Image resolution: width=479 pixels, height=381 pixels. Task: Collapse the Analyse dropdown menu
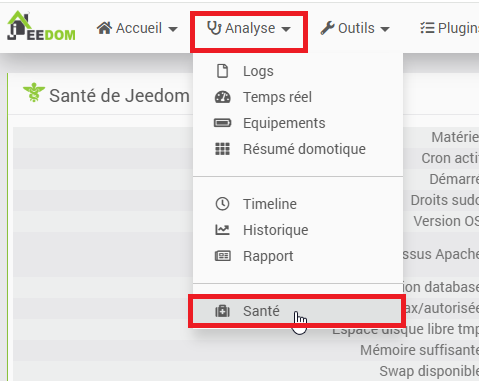(249, 28)
